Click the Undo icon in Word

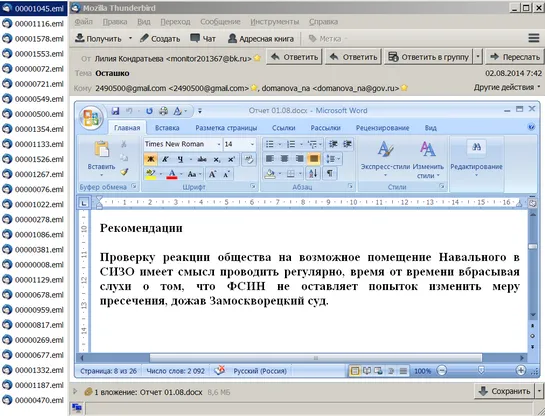129,111
